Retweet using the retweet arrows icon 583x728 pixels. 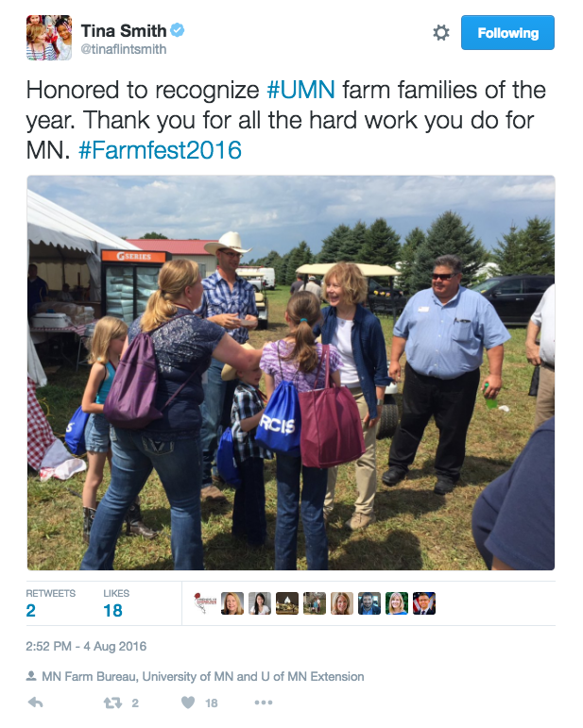[x=112, y=703]
